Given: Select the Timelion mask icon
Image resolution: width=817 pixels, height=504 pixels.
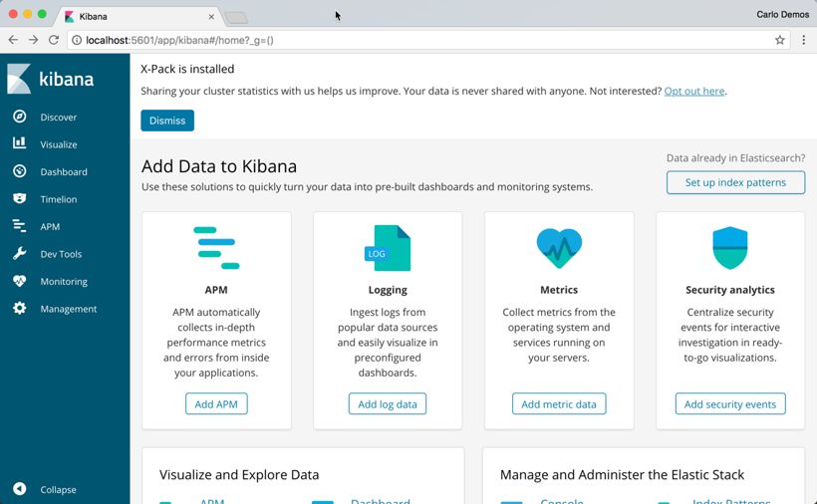Looking at the screenshot, I should click(19, 199).
